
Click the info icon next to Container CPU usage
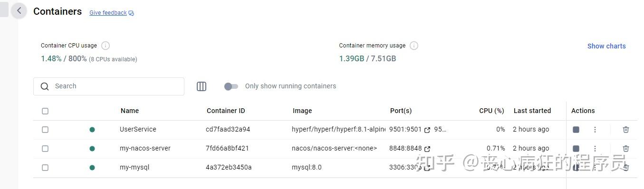[106, 46]
